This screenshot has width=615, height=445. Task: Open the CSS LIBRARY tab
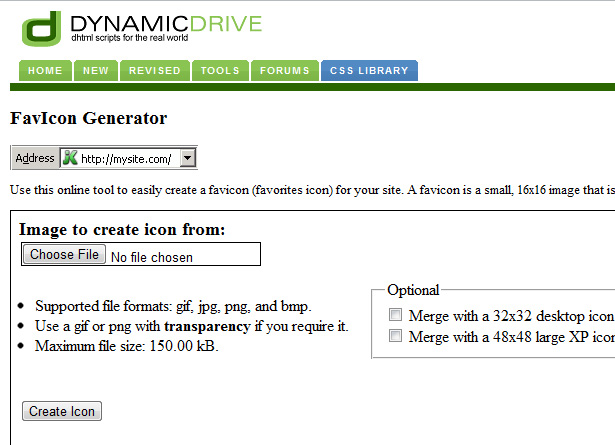tap(369, 71)
